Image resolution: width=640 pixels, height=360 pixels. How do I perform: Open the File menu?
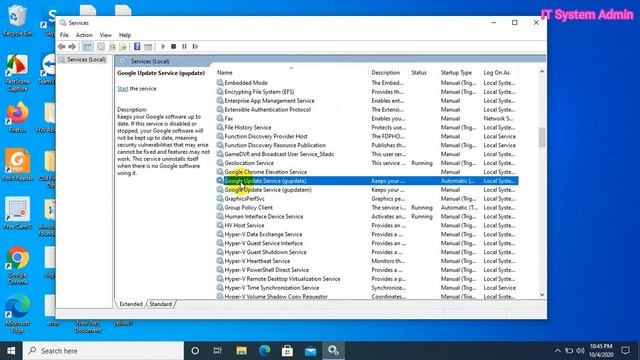click(x=64, y=35)
